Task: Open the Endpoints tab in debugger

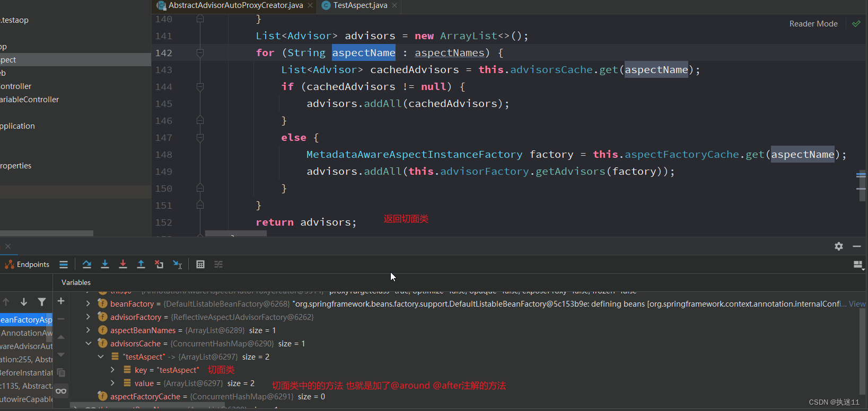Action: (x=27, y=264)
